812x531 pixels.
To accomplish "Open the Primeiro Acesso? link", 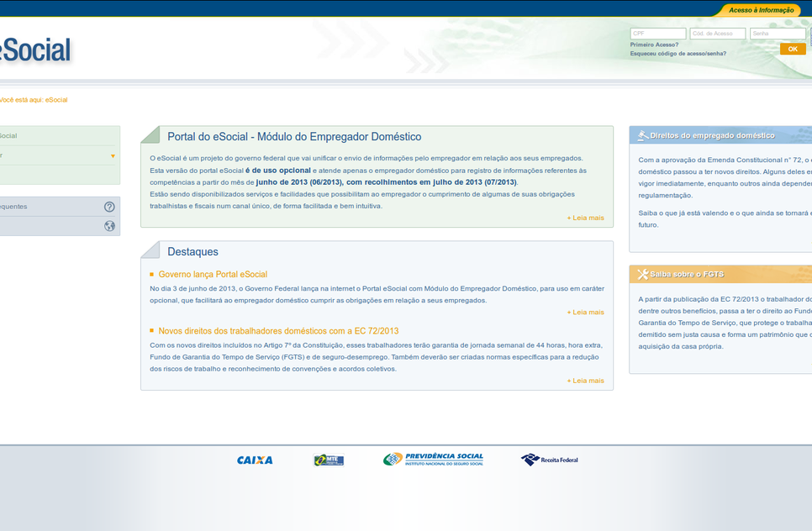I will (654, 45).
